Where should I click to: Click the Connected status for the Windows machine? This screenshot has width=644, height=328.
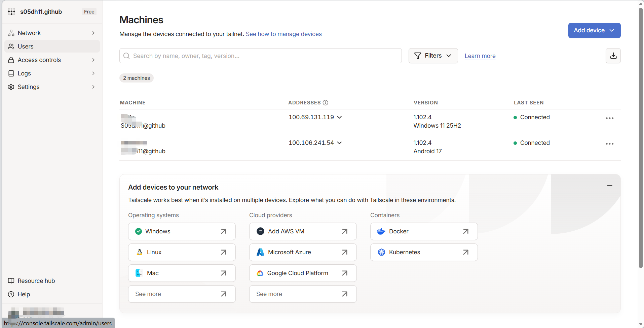point(532,117)
